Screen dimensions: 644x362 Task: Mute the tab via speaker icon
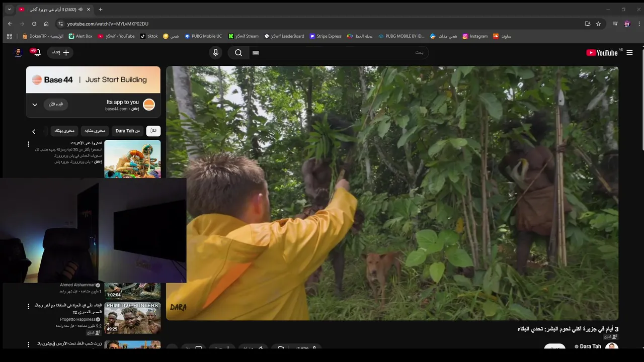click(x=80, y=9)
